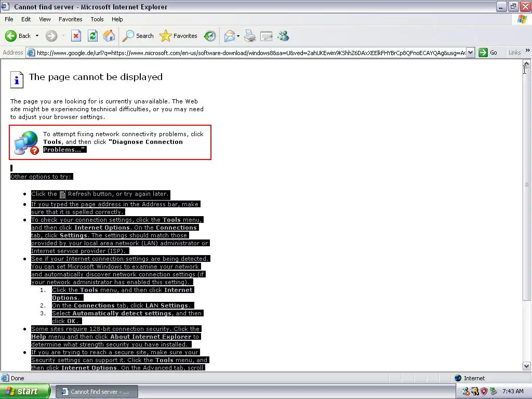Open the Mail envelope toolbar icon
Screen dimensions: 532x399
click(230, 36)
